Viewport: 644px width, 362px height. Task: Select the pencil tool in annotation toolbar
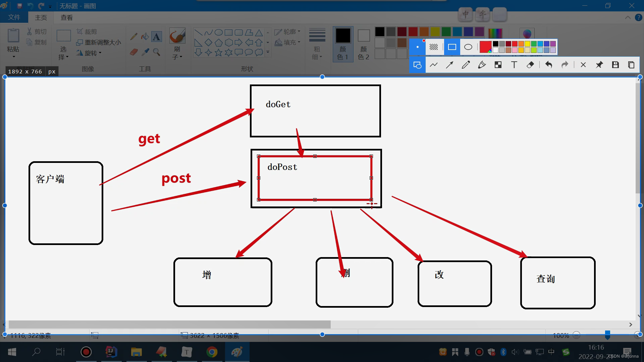click(466, 65)
